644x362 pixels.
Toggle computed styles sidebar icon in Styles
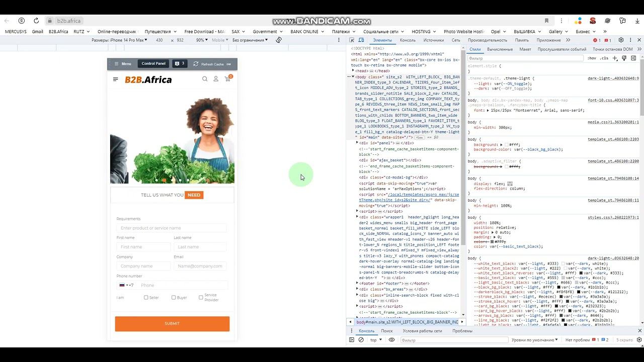tap(633, 58)
